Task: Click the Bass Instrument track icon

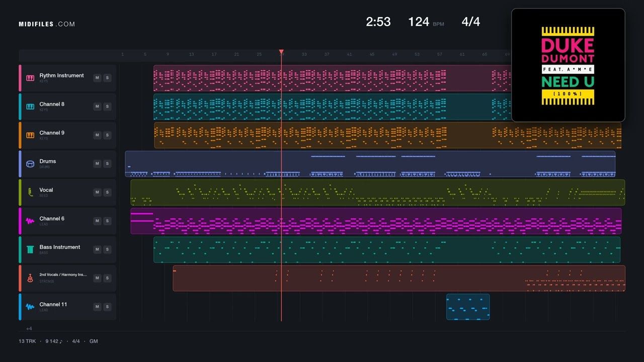Action: click(30, 249)
